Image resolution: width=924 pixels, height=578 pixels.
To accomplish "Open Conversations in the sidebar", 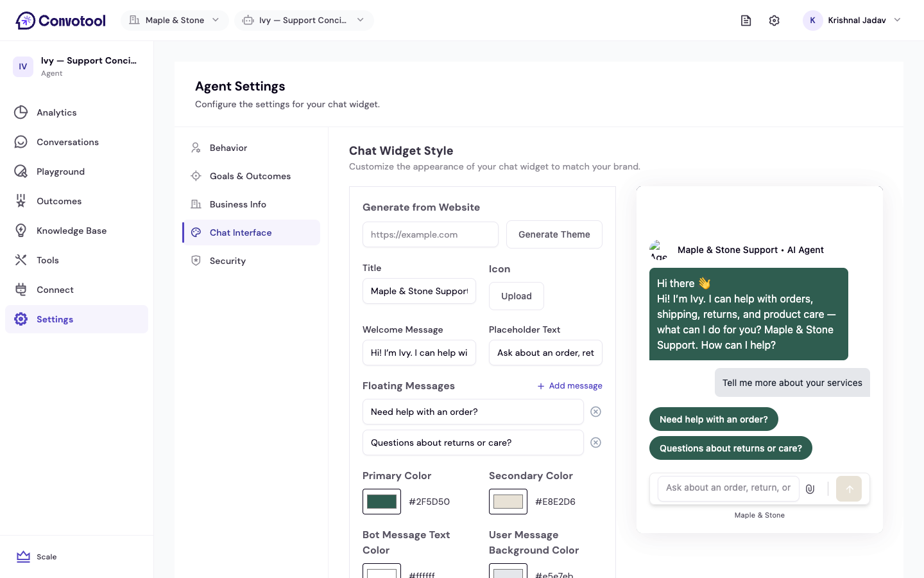I will coord(76,142).
